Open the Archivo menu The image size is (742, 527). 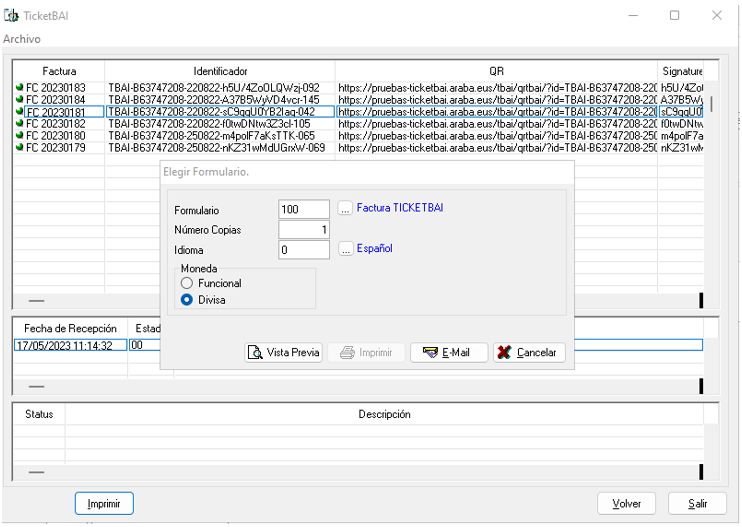click(x=22, y=38)
